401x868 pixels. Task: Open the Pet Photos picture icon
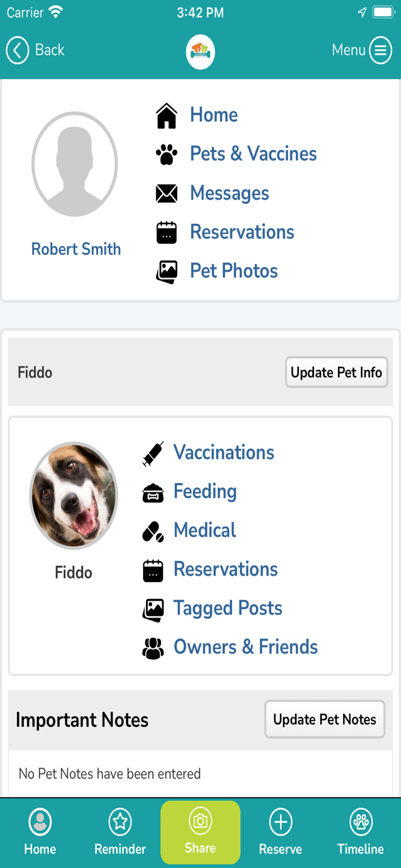167,270
